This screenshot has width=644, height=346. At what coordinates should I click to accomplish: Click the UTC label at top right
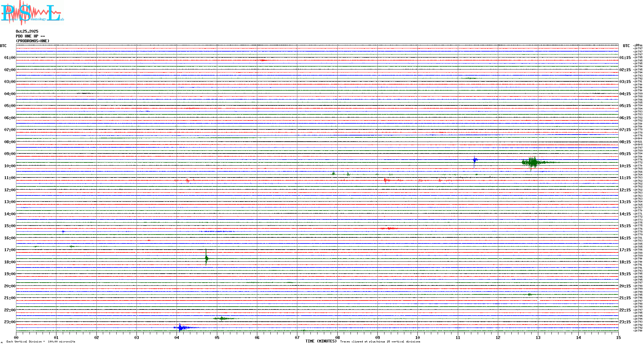(x=626, y=46)
